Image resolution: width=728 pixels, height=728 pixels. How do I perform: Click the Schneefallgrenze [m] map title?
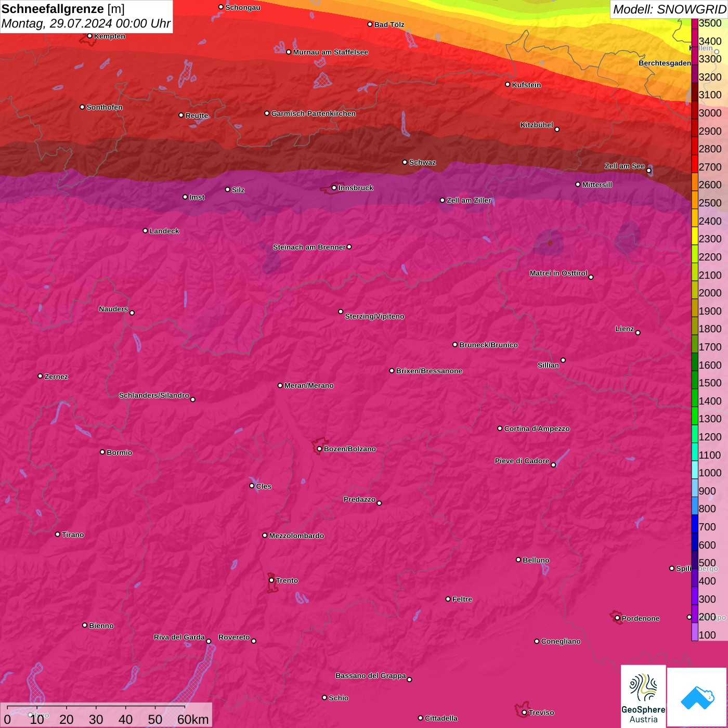[x=63, y=9]
